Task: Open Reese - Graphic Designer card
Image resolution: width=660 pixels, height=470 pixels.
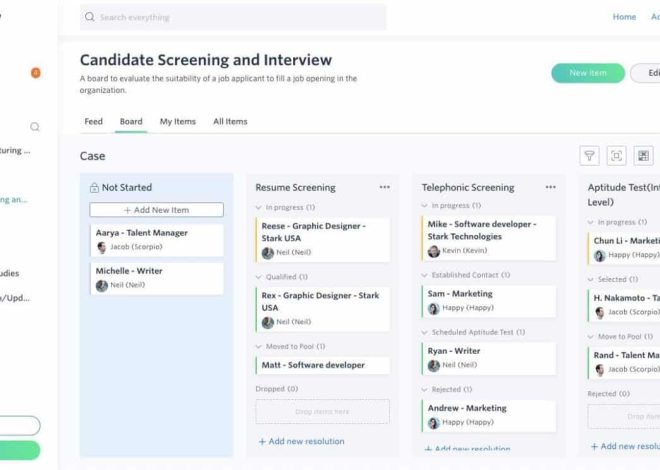Action: (x=322, y=239)
